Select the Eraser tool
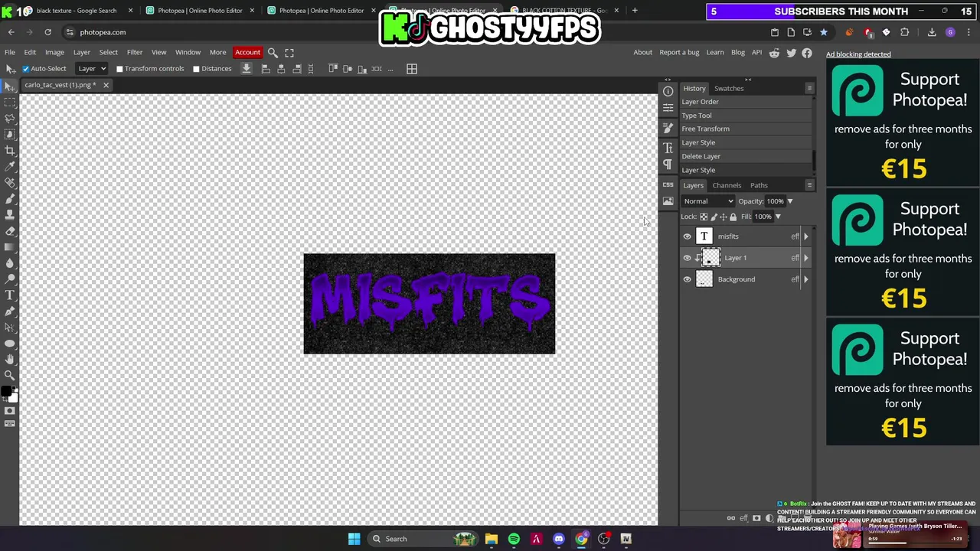Image resolution: width=980 pixels, height=551 pixels. click(x=10, y=230)
